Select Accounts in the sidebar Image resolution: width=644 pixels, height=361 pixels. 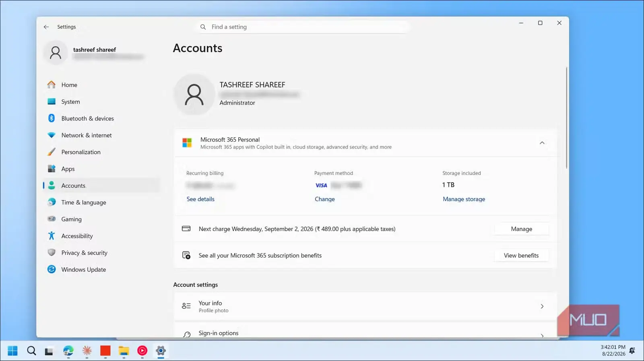(x=101, y=186)
